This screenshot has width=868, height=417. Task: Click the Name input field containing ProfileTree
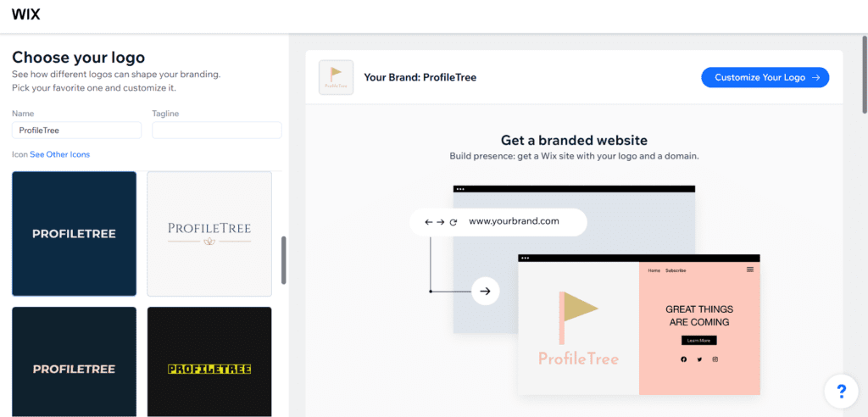click(76, 131)
